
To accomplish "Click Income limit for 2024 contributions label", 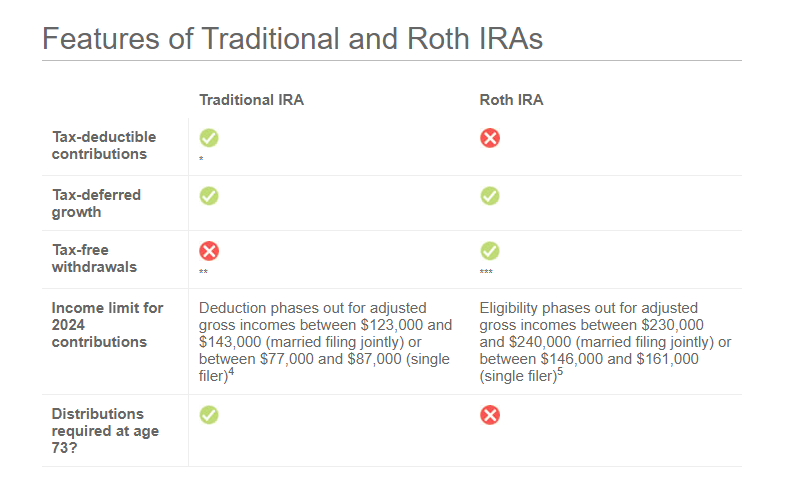I will click(x=107, y=325).
